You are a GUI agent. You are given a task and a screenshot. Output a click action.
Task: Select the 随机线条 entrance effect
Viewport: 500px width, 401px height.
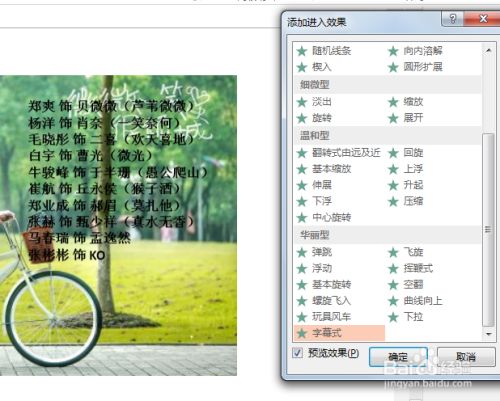(324, 51)
